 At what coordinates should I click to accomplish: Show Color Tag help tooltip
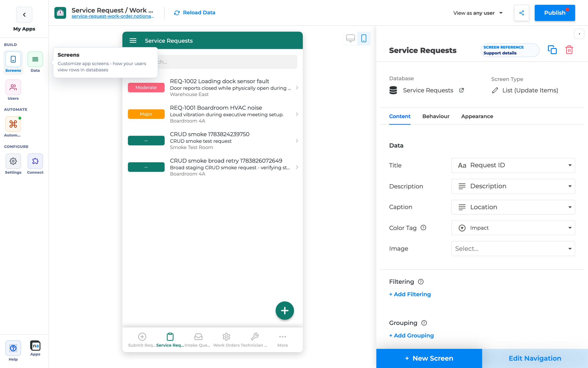[423, 228]
